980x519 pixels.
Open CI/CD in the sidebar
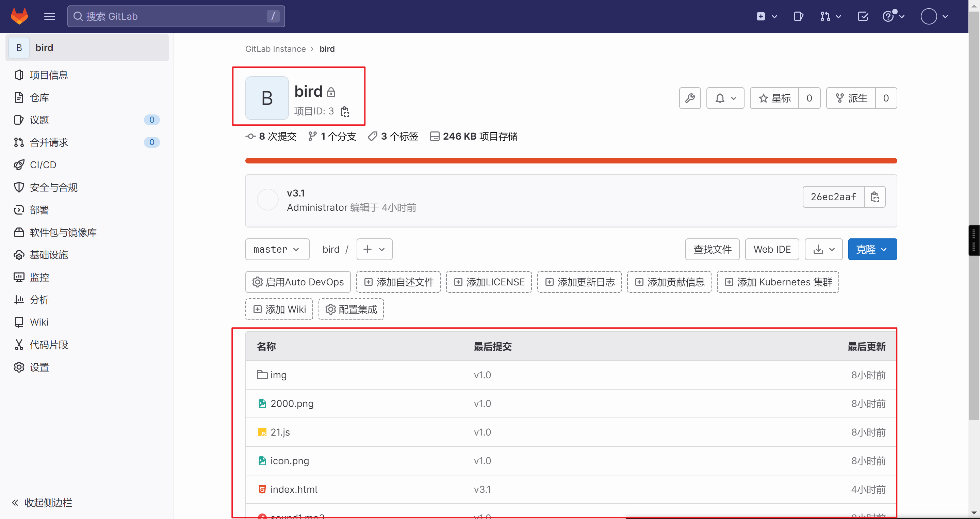point(43,165)
